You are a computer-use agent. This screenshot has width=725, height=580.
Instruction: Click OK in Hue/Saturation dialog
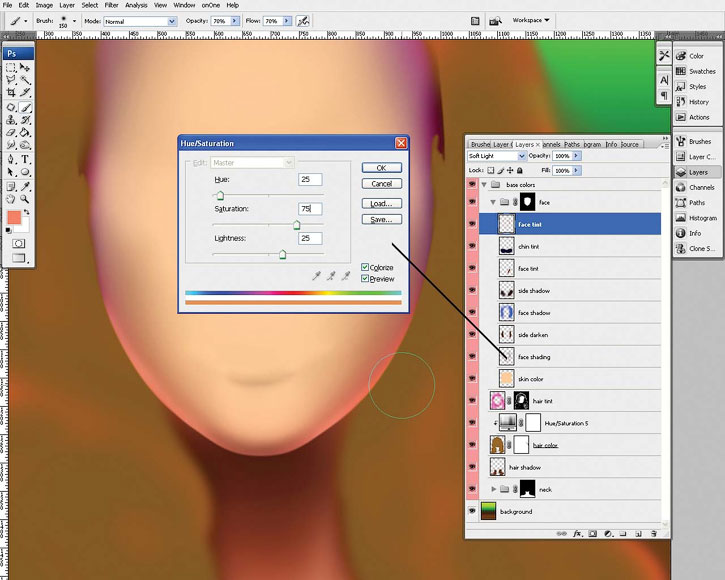381,167
